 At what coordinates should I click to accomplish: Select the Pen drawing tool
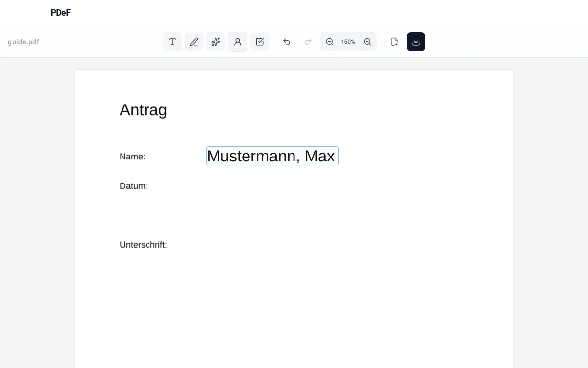(x=194, y=42)
